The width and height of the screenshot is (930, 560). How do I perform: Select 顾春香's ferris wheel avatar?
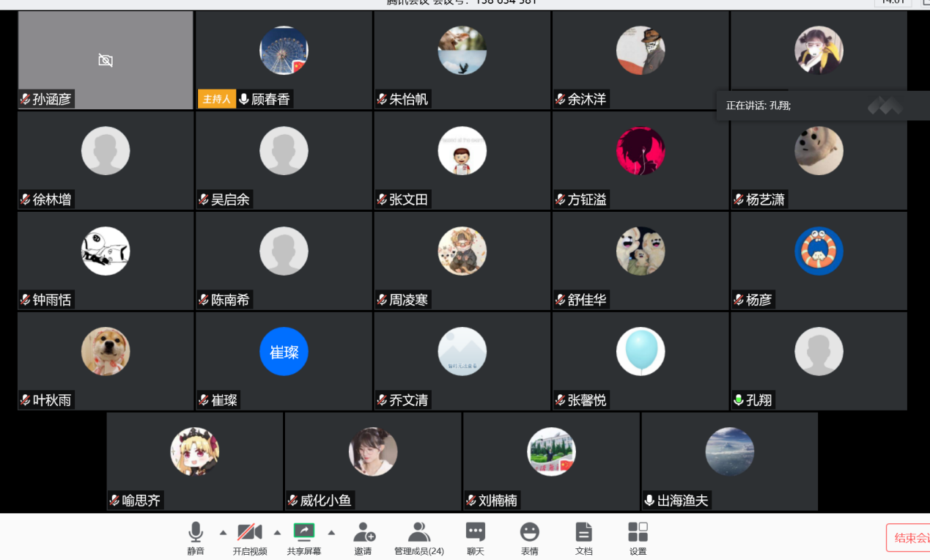tap(284, 51)
